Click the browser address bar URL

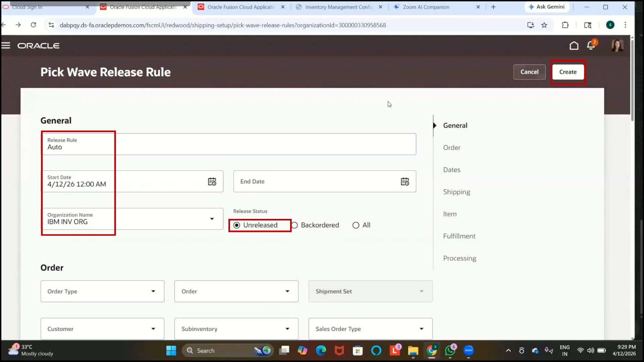223,25
